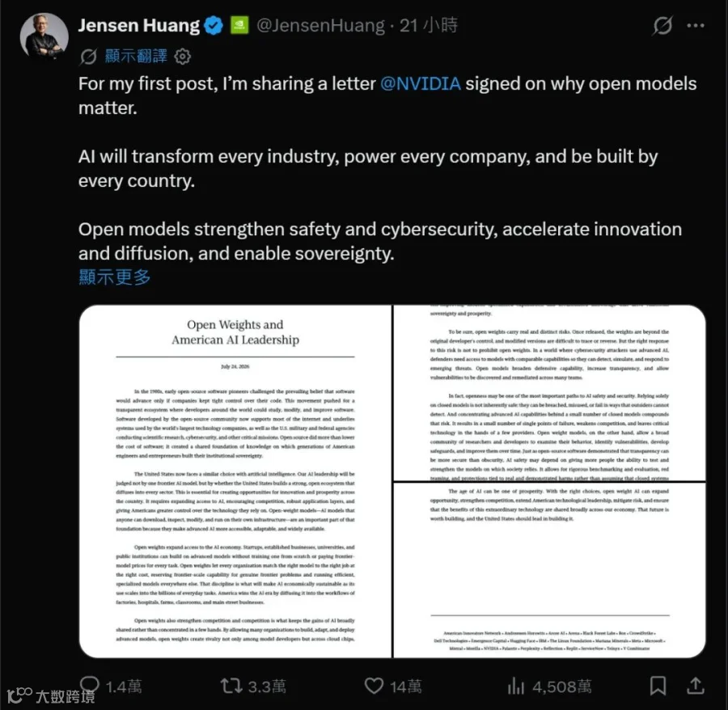Open the lower right signatories page image
Screen dimensions: 728x710
[x=550, y=570]
